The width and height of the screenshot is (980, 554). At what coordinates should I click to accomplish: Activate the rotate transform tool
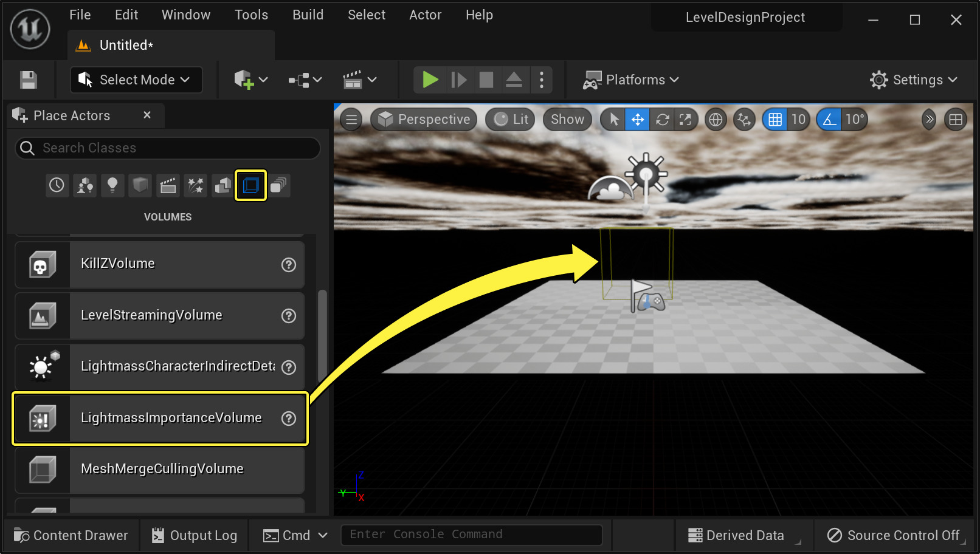coord(662,120)
